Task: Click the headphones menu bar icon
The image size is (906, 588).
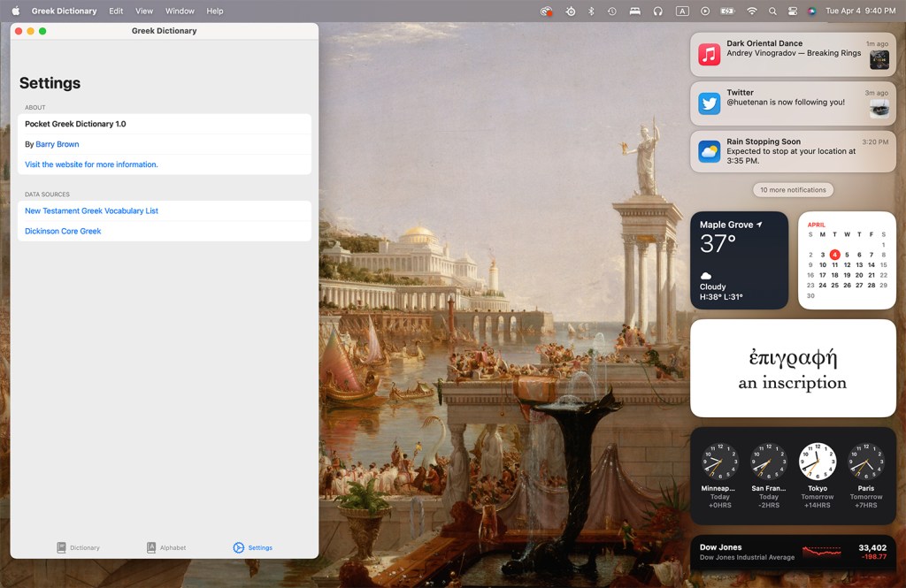Action: pos(658,11)
